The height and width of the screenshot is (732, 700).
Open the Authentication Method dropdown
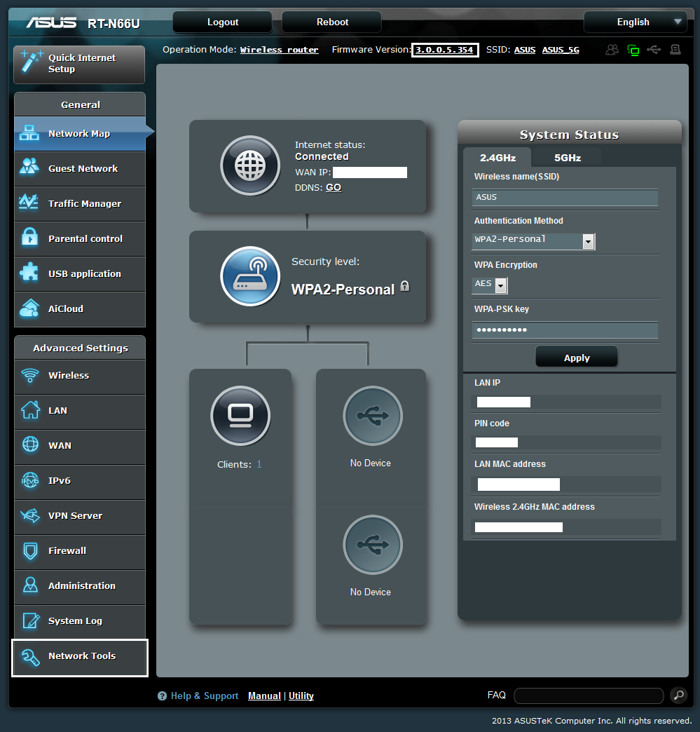click(533, 241)
